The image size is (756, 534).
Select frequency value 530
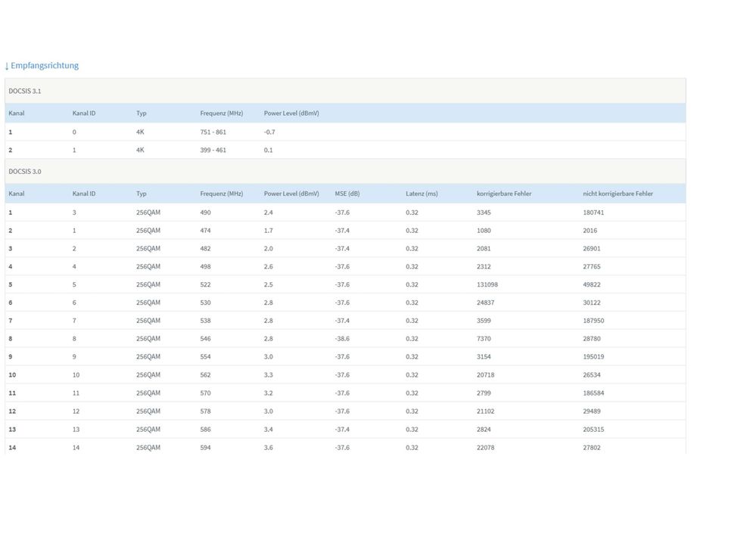[x=205, y=303]
